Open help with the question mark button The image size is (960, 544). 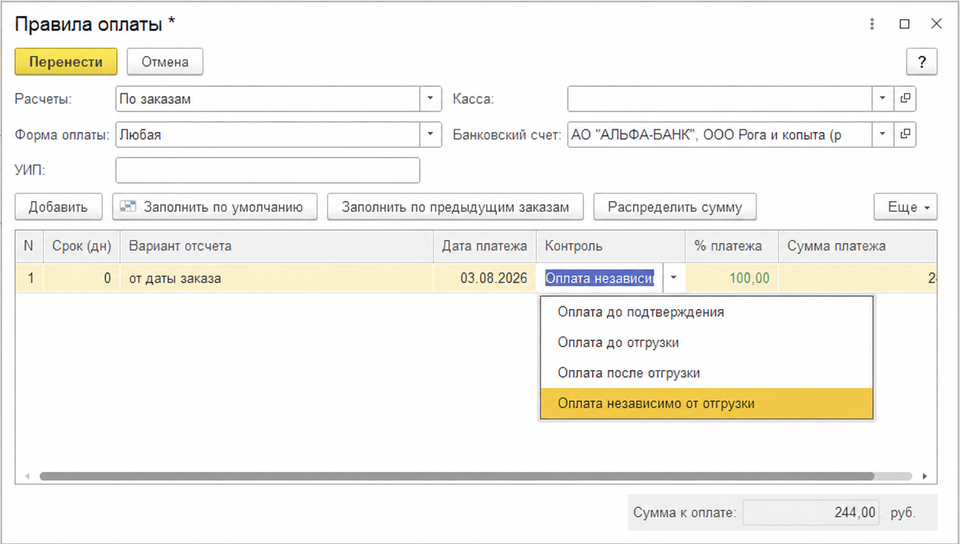[x=921, y=62]
